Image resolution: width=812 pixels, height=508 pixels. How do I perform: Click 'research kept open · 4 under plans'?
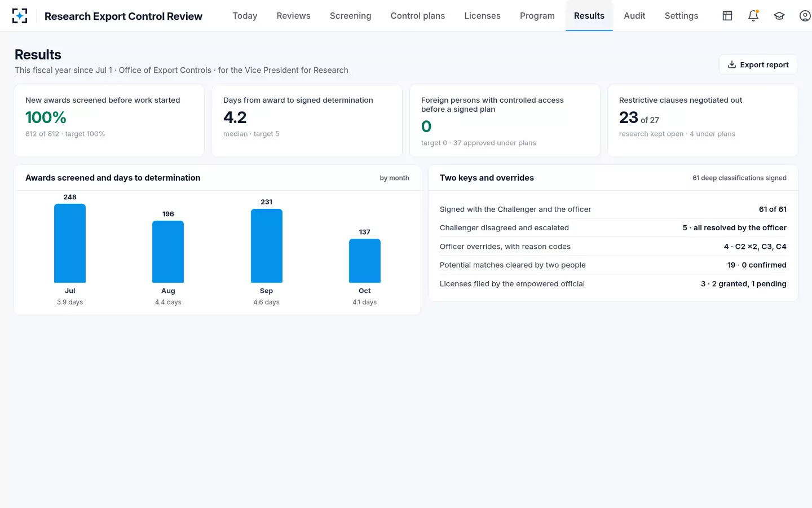tap(677, 134)
